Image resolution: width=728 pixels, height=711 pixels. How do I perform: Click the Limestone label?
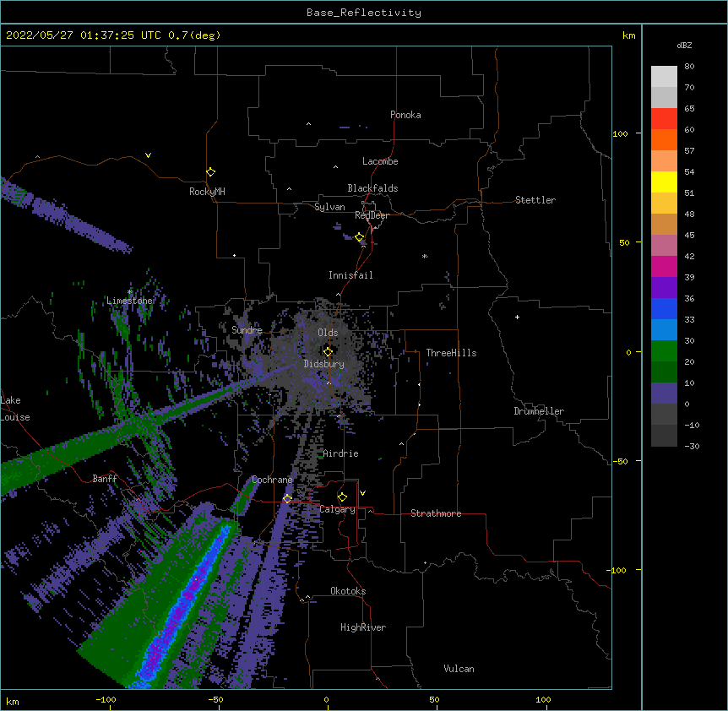click(130, 301)
